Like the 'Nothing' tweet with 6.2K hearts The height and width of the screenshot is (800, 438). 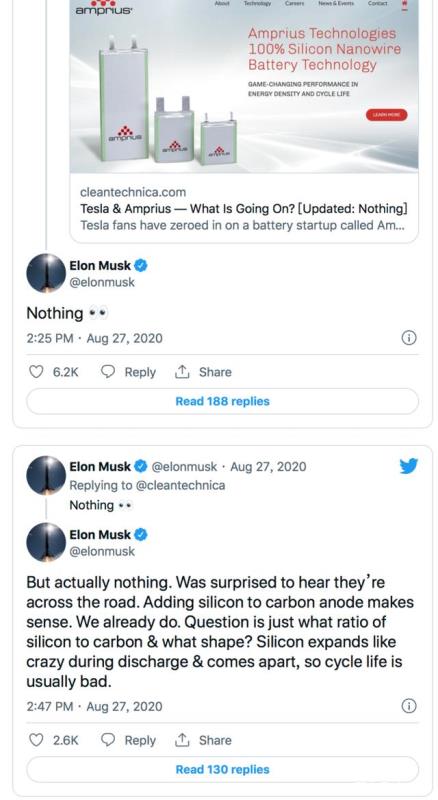(x=36, y=372)
